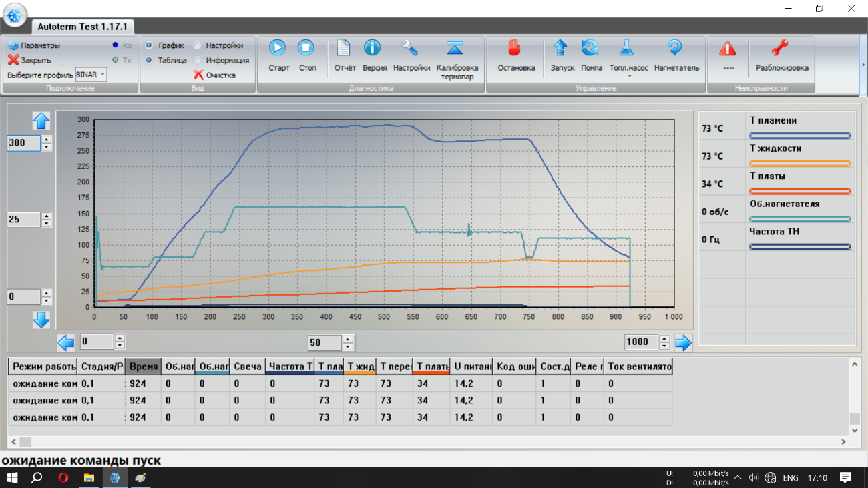Launch Калибровка термопар
Viewport: 868px width, 488px height.
(456, 47)
